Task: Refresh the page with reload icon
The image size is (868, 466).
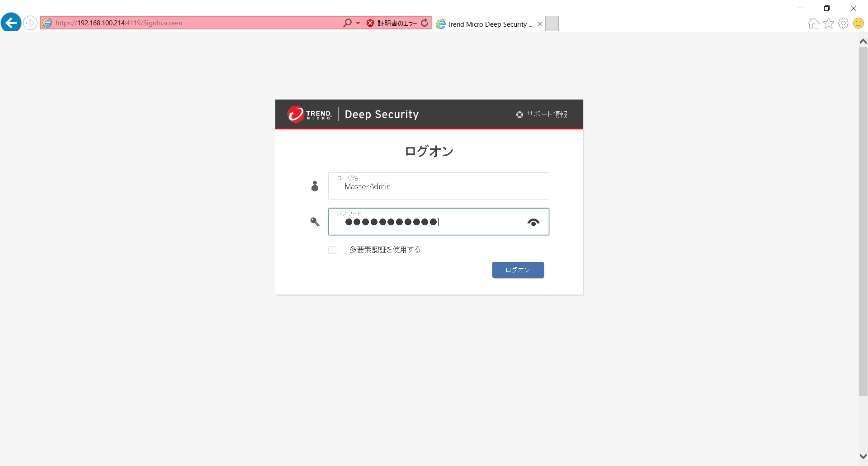Action: pyautogui.click(x=425, y=23)
